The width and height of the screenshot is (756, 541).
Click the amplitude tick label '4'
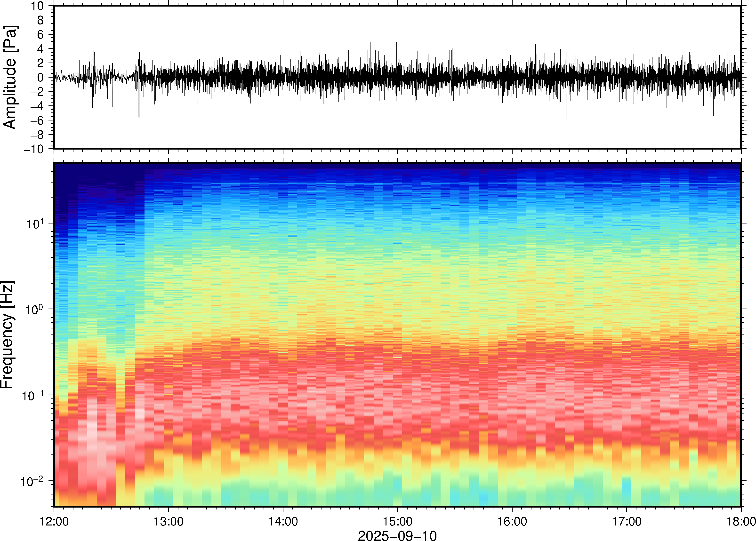[x=40, y=49]
